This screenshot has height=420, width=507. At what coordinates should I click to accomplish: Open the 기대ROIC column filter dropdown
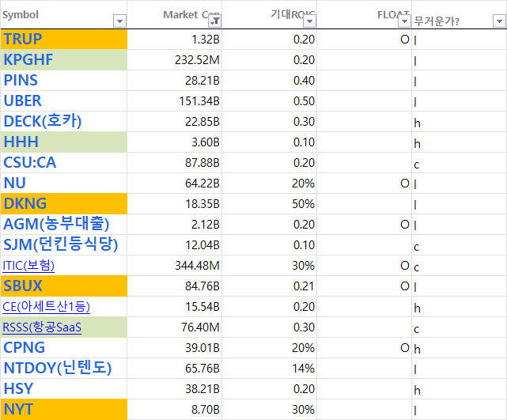[x=309, y=21]
